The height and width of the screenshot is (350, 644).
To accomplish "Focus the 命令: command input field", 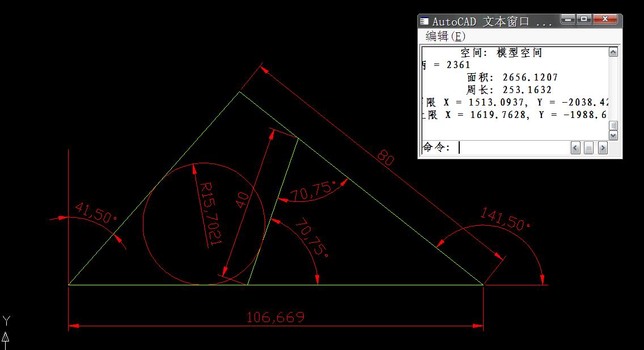I will tap(495, 147).
